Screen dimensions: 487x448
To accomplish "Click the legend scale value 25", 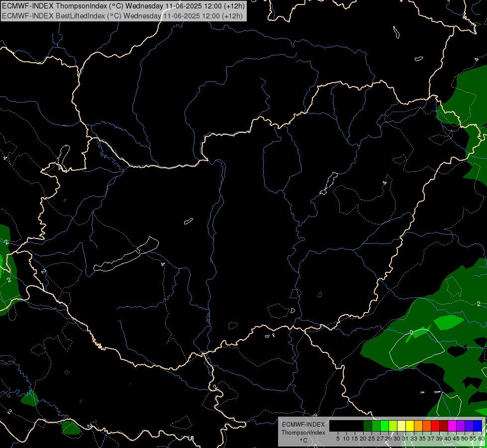I will [372, 439].
